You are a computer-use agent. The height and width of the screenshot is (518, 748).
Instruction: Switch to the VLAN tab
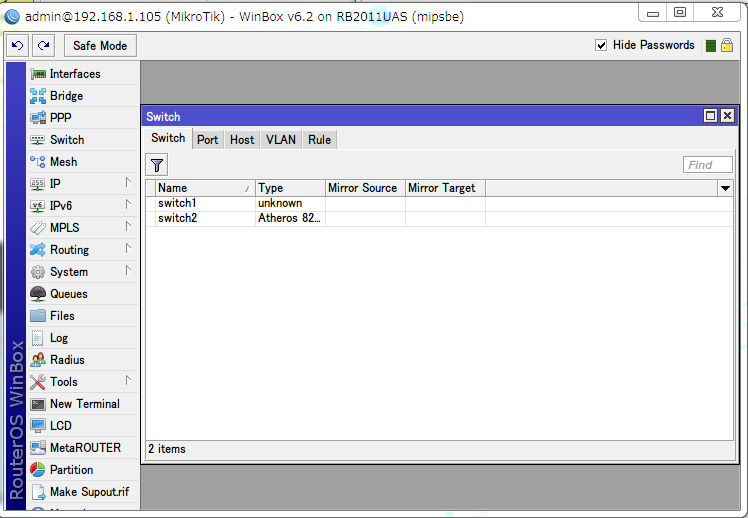(281, 140)
